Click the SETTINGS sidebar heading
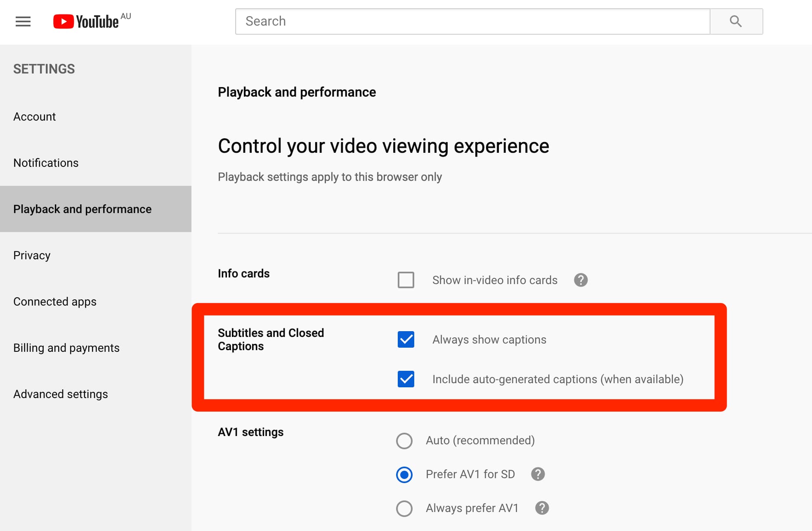The image size is (812, 531). (44, 69)
